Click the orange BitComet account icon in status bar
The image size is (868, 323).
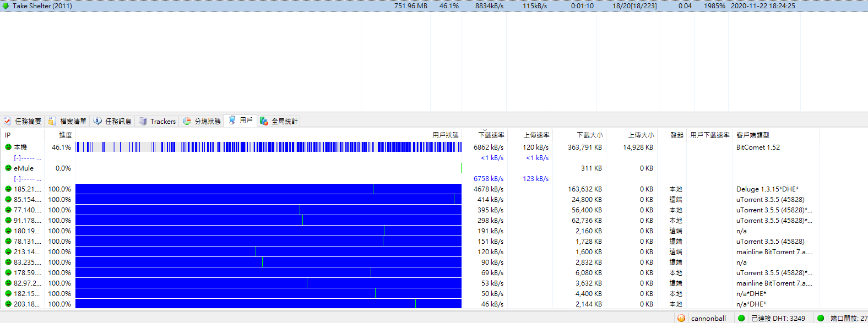(681, 318)
